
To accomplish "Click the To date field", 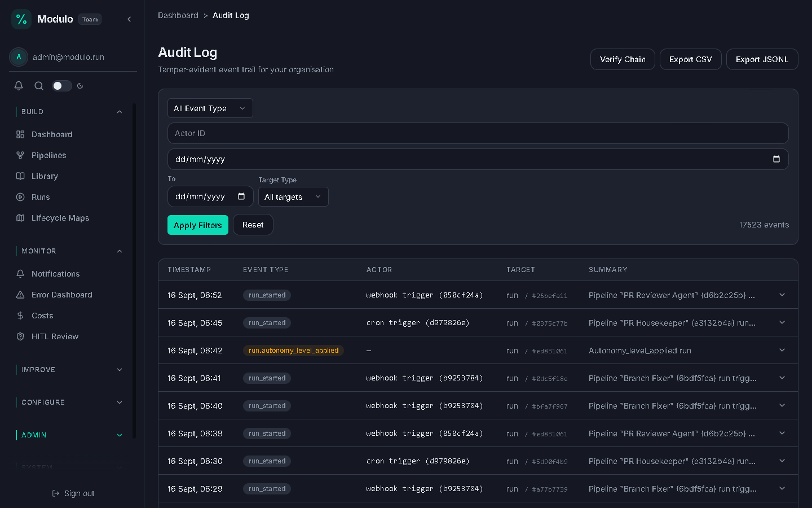I will point(210,196).
